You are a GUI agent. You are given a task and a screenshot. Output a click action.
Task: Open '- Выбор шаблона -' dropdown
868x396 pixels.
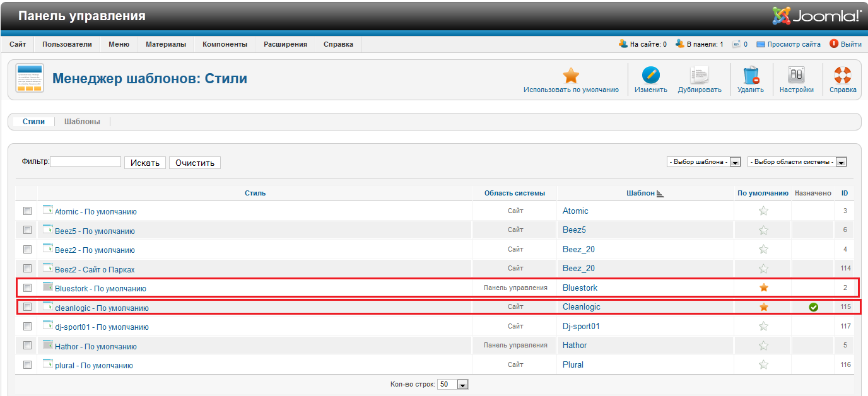coord(703,162)
